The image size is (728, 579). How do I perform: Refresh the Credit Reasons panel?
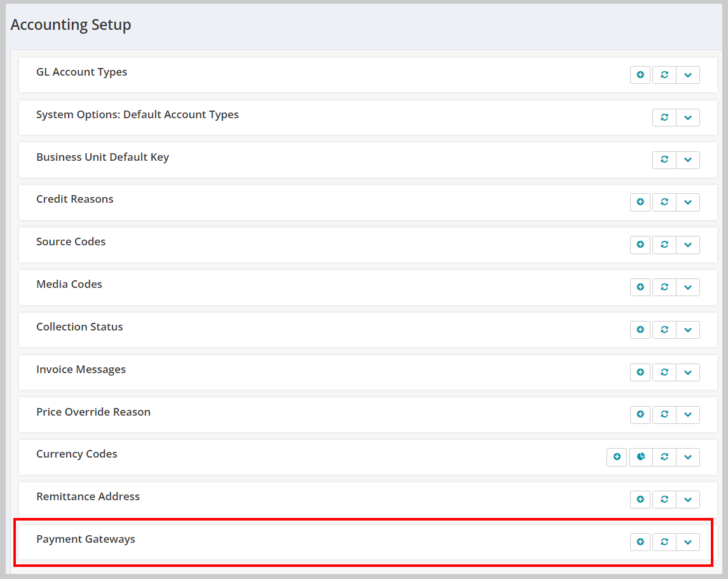coord(664,202)
